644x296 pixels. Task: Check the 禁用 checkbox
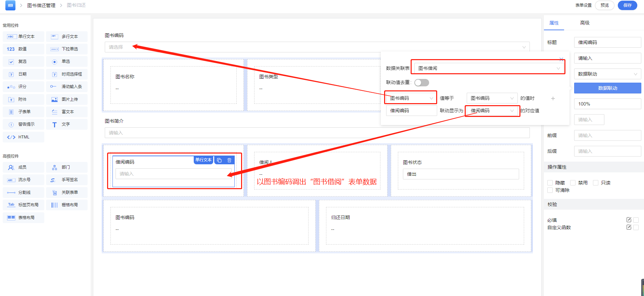point(573,183)
